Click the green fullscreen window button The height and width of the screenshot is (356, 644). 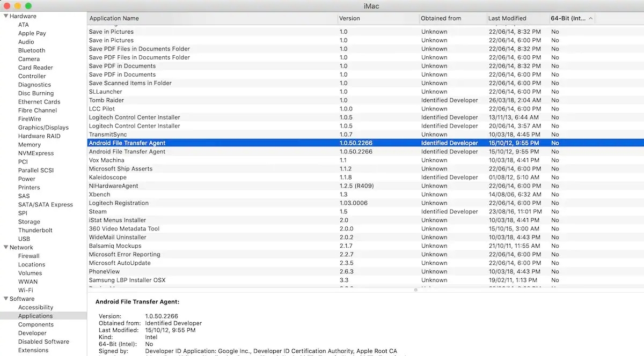click(x=28, y=5)
